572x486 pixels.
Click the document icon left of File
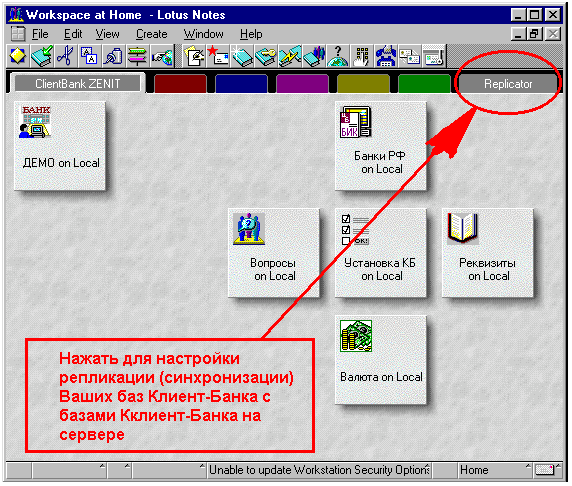coord(18,34)
